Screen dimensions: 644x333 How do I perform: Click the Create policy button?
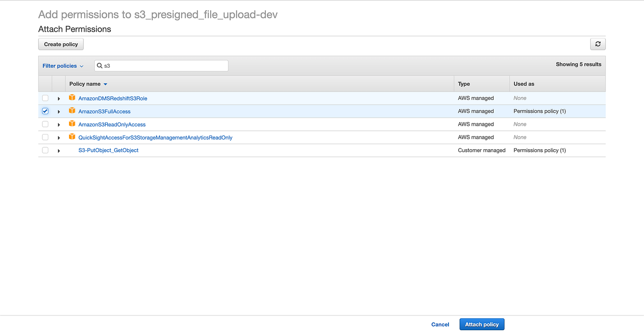click(x=61, y=44)
